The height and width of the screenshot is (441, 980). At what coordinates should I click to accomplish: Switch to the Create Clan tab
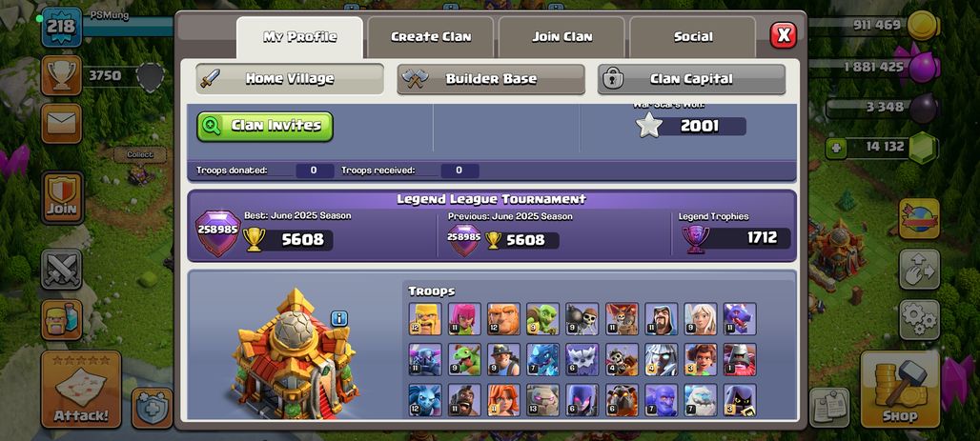click(431, 37)
